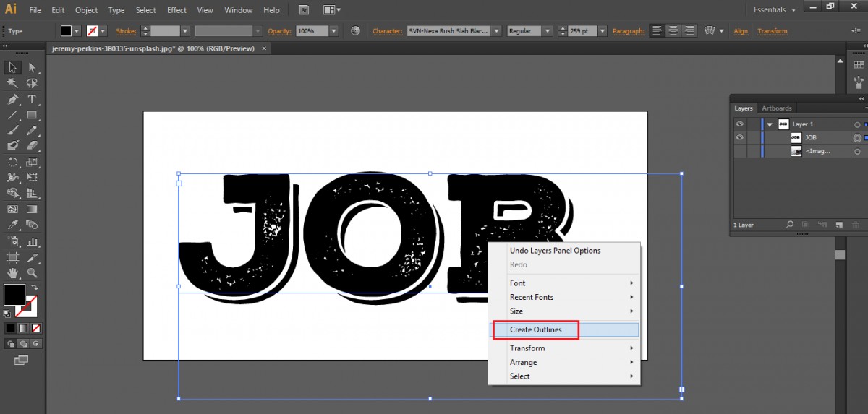The width and height of the screenshot is (868, 414).
Task: Switch to the Artboards tab
Action: click(777, 108)
